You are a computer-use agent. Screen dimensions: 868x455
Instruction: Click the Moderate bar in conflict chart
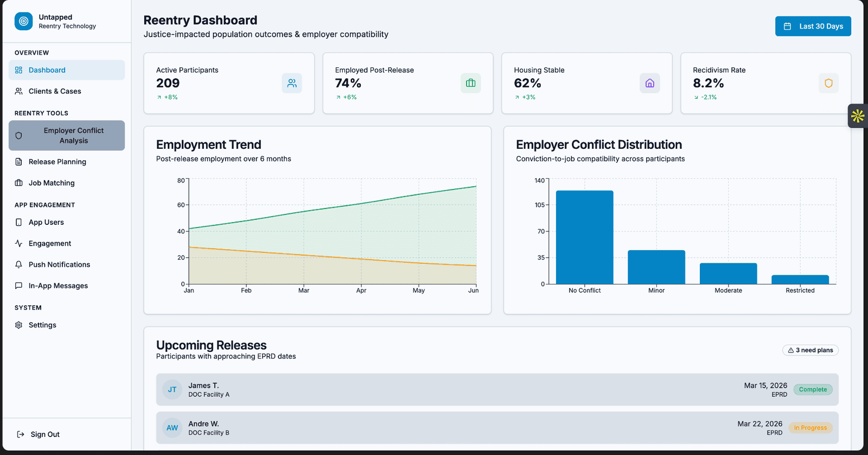coord(729,274)
